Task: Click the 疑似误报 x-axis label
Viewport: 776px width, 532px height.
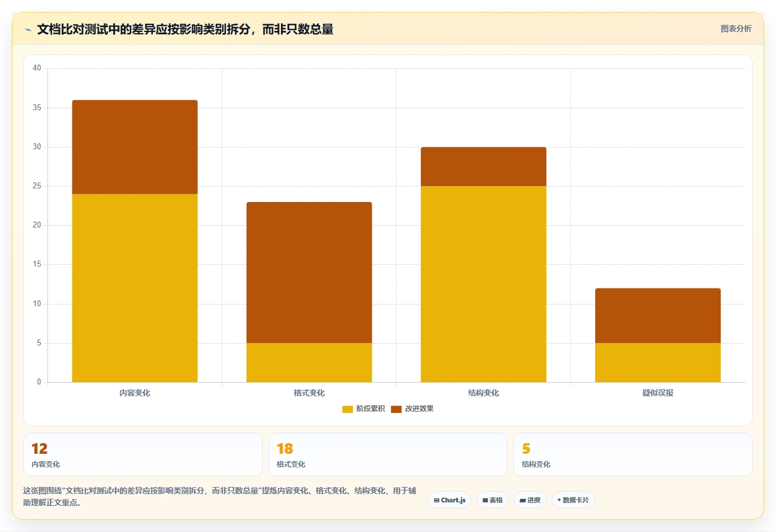Action: point(657,393)
